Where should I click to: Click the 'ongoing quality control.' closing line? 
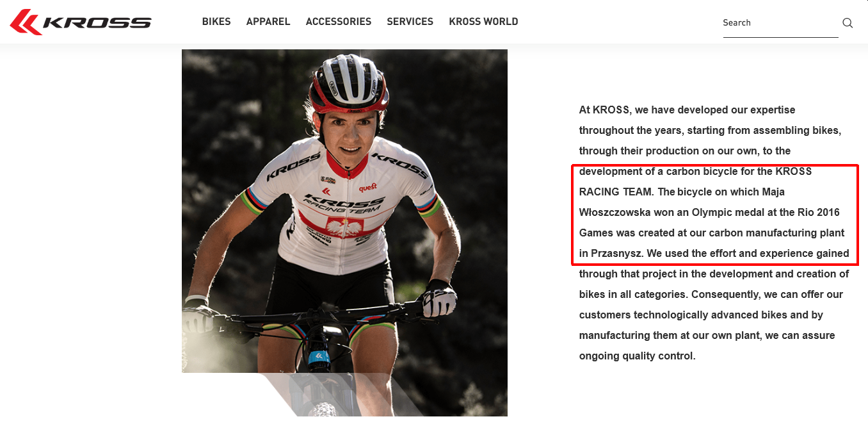pos(638,356)
